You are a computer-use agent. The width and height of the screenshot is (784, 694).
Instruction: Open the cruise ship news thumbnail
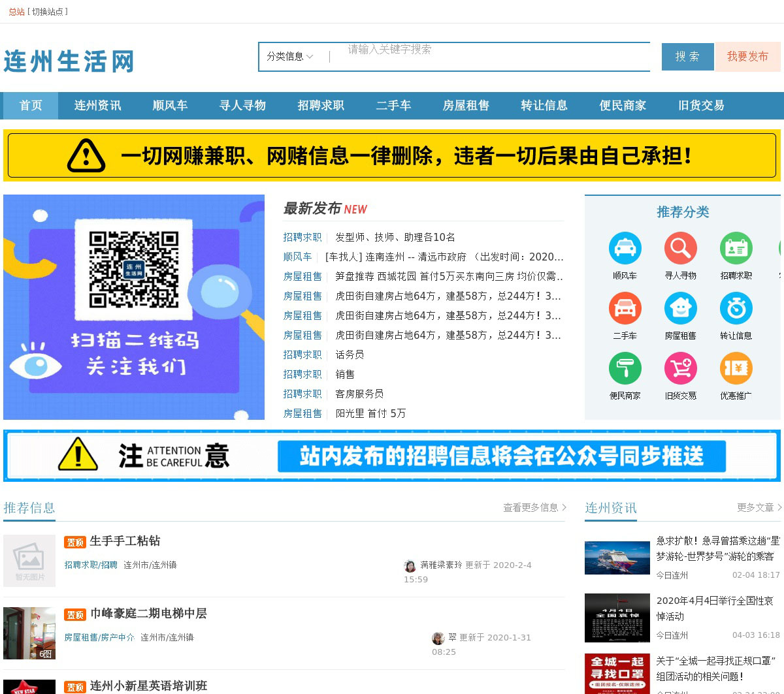(617, 558)
